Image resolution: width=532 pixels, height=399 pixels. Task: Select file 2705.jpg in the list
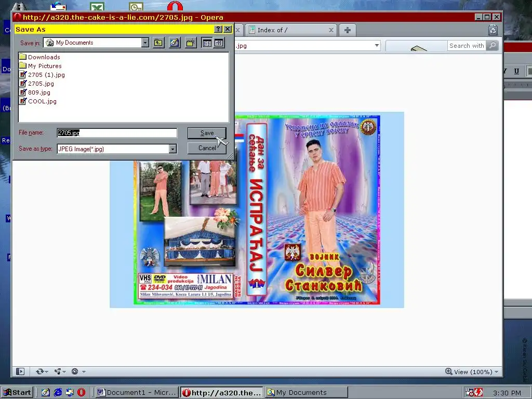[41, 84]
